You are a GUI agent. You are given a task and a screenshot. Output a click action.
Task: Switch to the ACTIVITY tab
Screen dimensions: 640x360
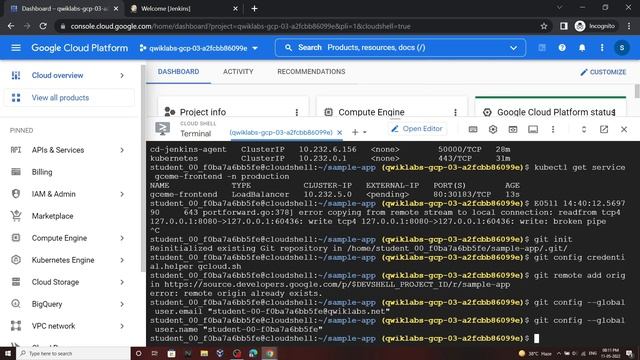pyautogui.click(x=238, y=71)
